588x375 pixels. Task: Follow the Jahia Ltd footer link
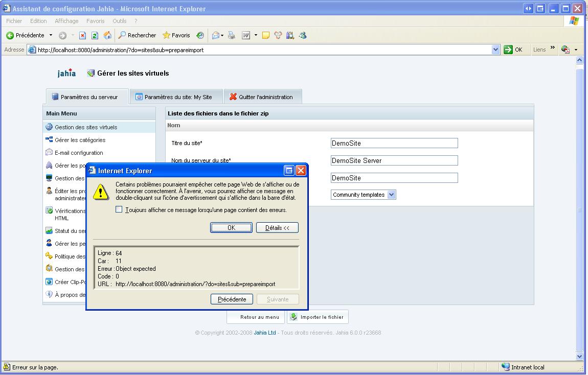265,332
